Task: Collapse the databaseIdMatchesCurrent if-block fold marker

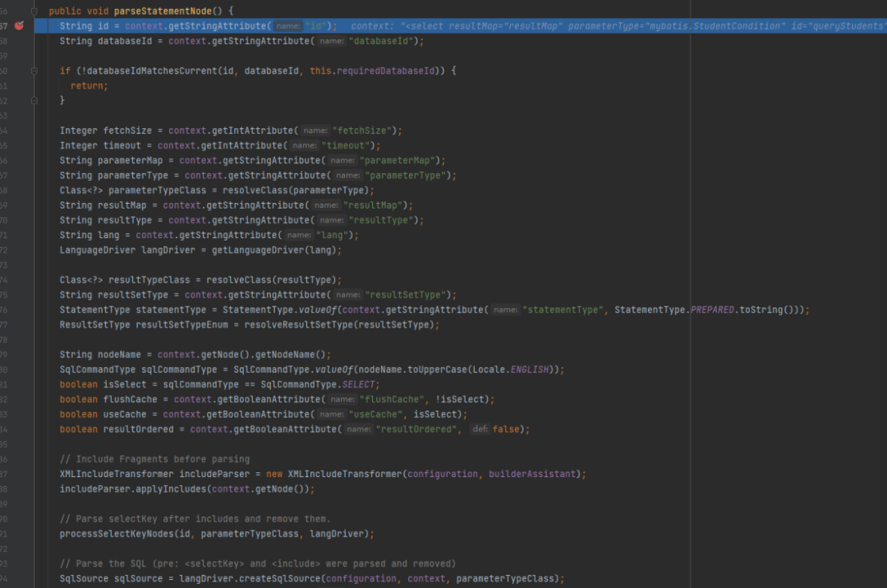Action: pyautogui.click(x=34, y=71)
